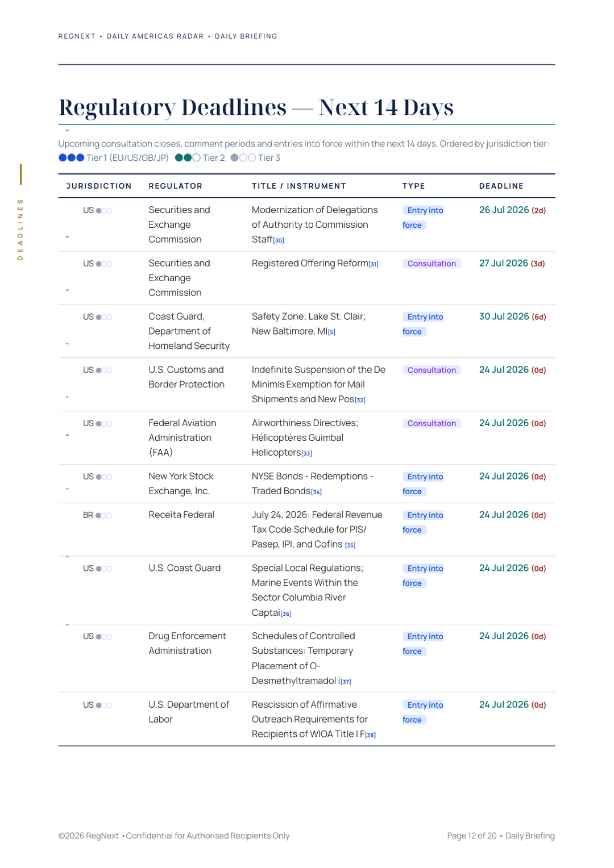
Task: Click tier dots in the Registered Offering Reform row
Action: point(104,264)
